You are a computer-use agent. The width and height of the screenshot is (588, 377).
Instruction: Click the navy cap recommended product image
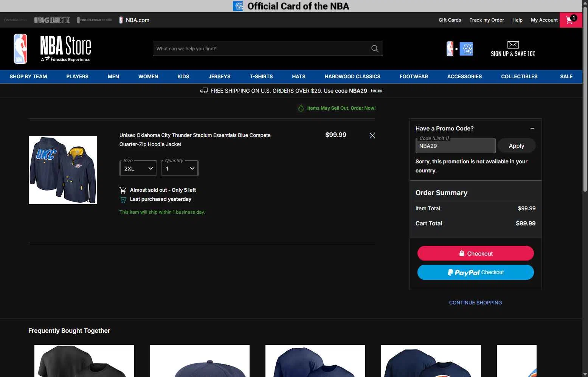tap(200, 361)
